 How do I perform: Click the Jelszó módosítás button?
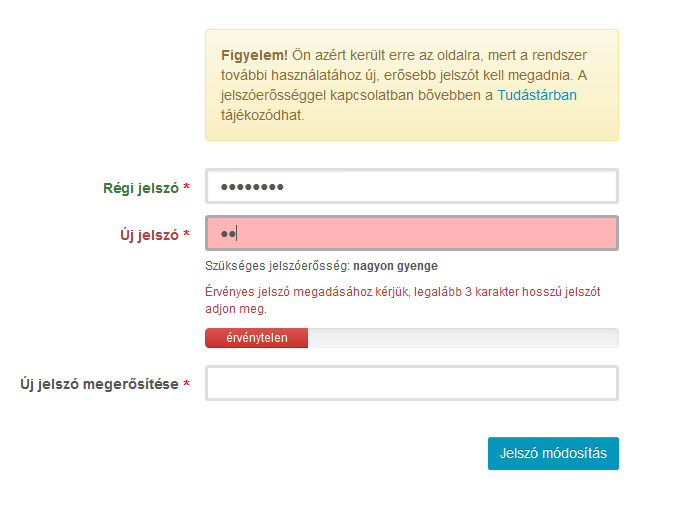553,453
